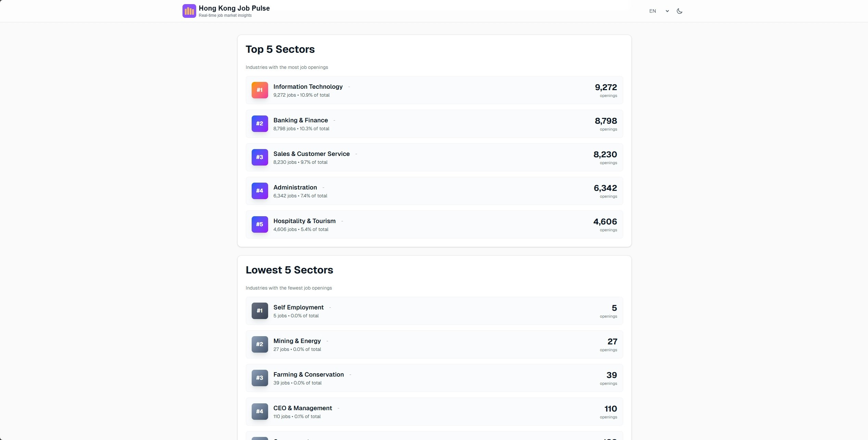This screenshot has height=440, width=868.
Task: Click "9,272 jobs • 10.9% of total" text
Action: point(301,95)
